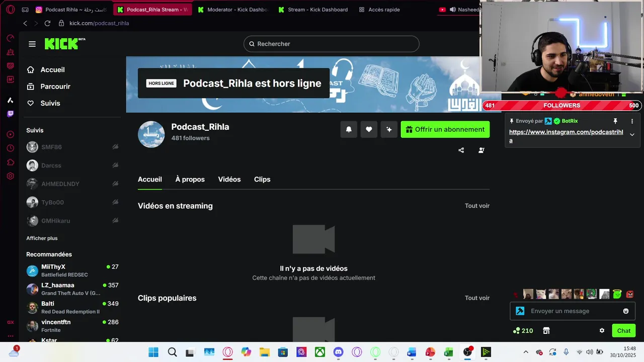Open the Kick hamburger menu
644x362 pixels.
32,44
